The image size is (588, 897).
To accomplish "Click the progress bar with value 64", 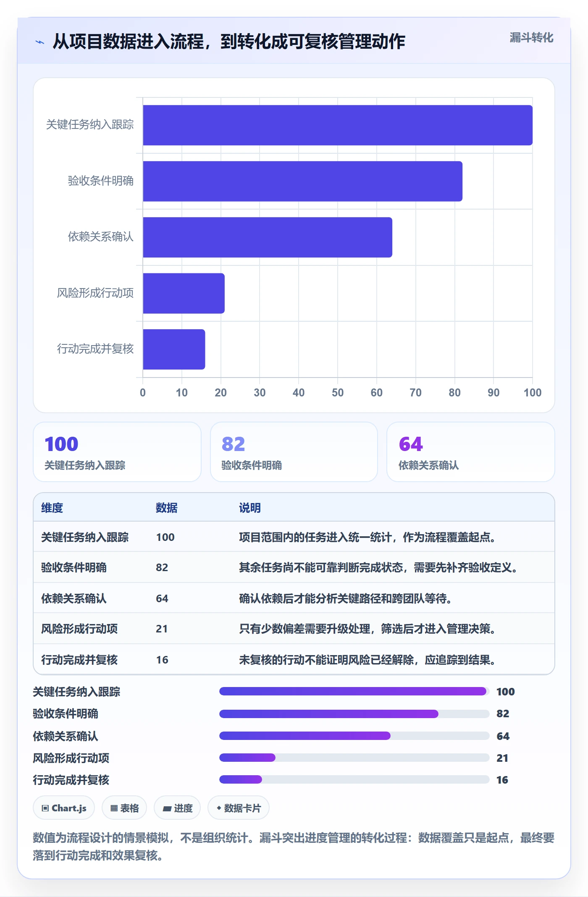I will pos(354,736).
